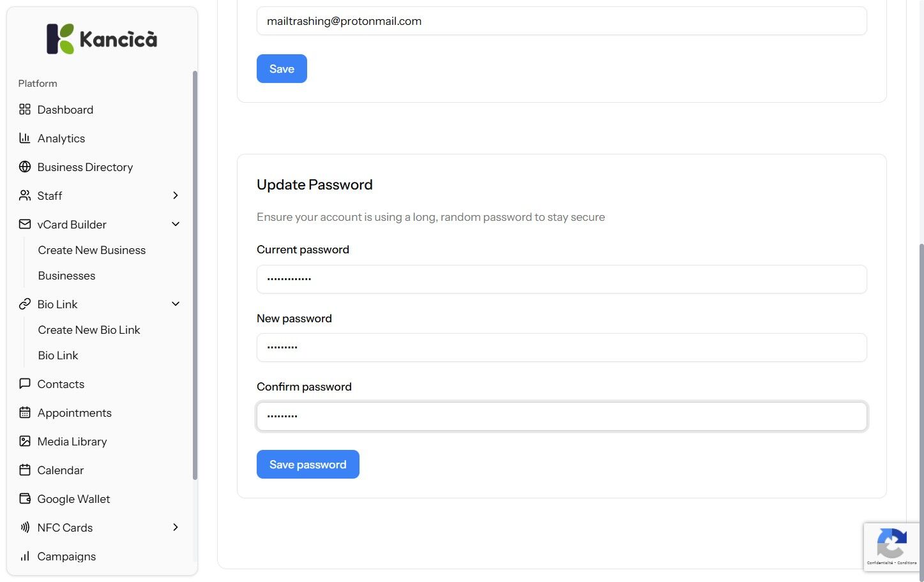
Task: Click the Campaigns chart icon
Action: 25,556
